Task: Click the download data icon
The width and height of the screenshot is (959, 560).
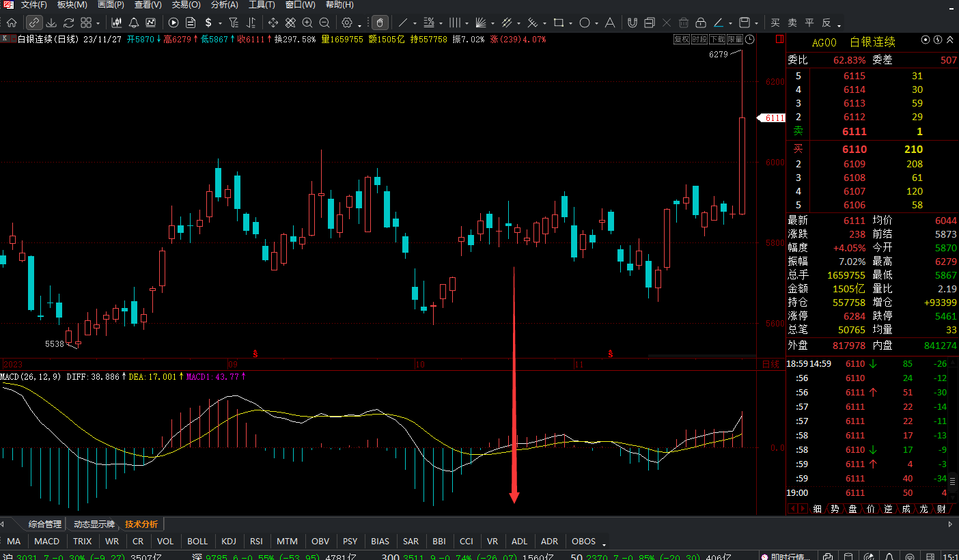Action: [x=51, y=23]
